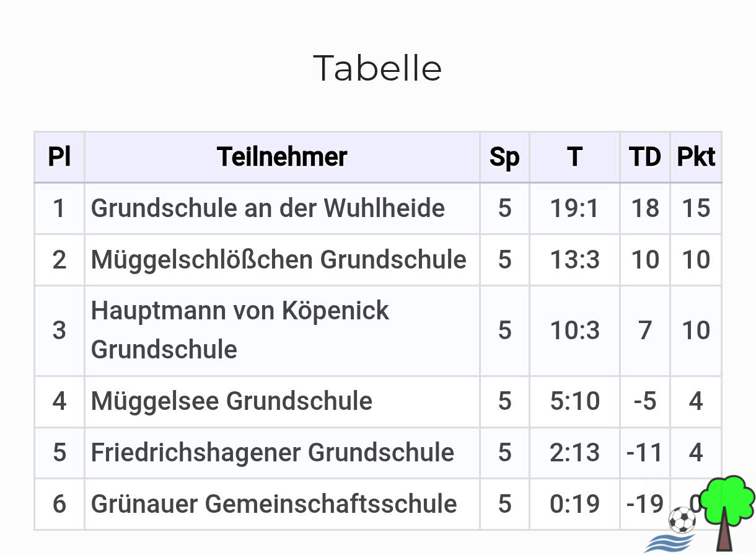This screenshot has width=756, height=555.
Task: Click the -11 goal difference cell
Action: click(x=645, y=453)
